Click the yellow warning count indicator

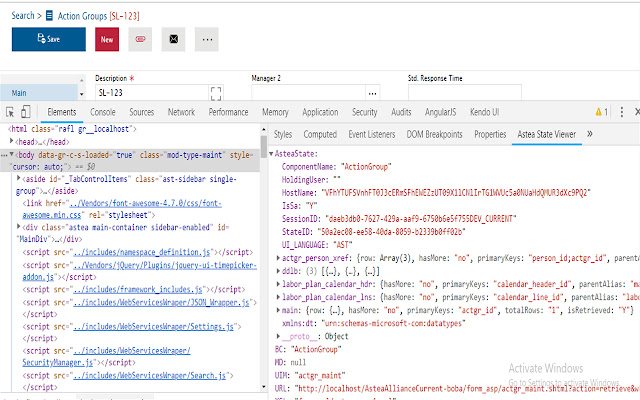click(x=602, y=112)
